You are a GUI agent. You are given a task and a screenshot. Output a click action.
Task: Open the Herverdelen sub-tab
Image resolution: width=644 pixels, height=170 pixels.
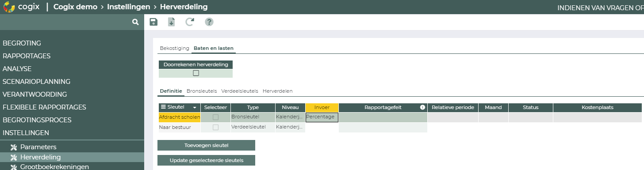click(277, 91)
